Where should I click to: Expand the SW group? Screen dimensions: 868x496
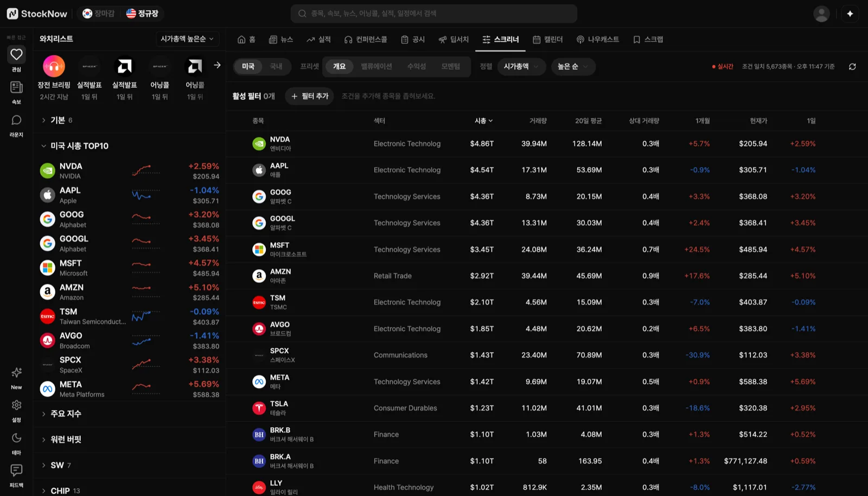click(x=129, y=465)
